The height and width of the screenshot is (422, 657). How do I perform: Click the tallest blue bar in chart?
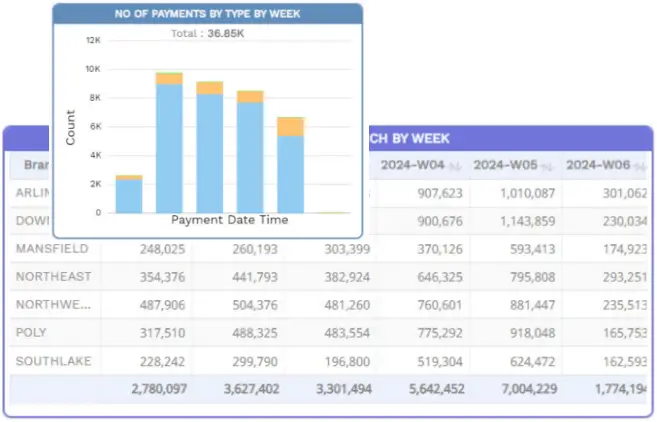tap(169, 150)
